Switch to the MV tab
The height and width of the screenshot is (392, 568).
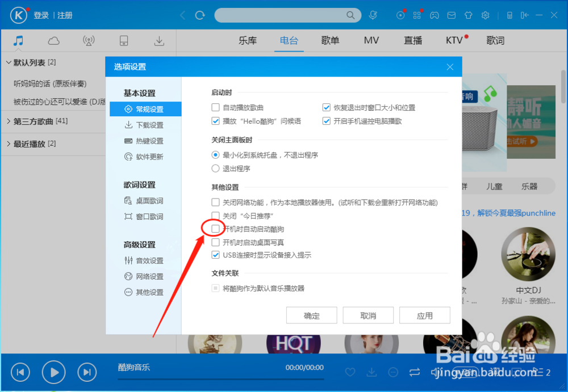click(371, 40)
